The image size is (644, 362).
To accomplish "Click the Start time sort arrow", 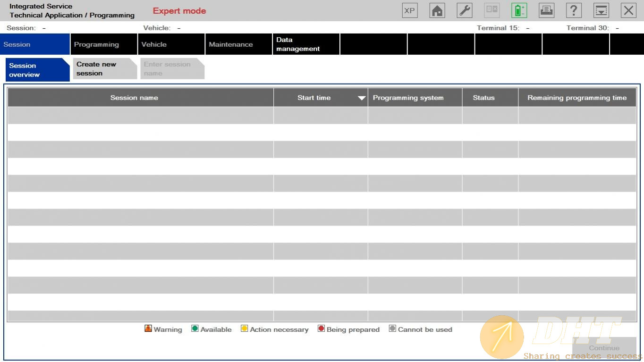I will (x=362, y=98).
